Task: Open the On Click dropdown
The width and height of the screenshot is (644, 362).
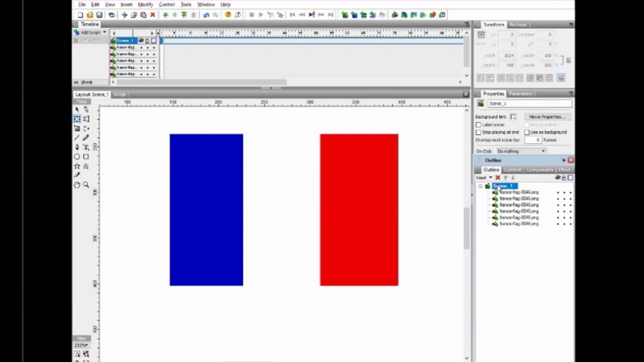Action: tap(521, 151)
